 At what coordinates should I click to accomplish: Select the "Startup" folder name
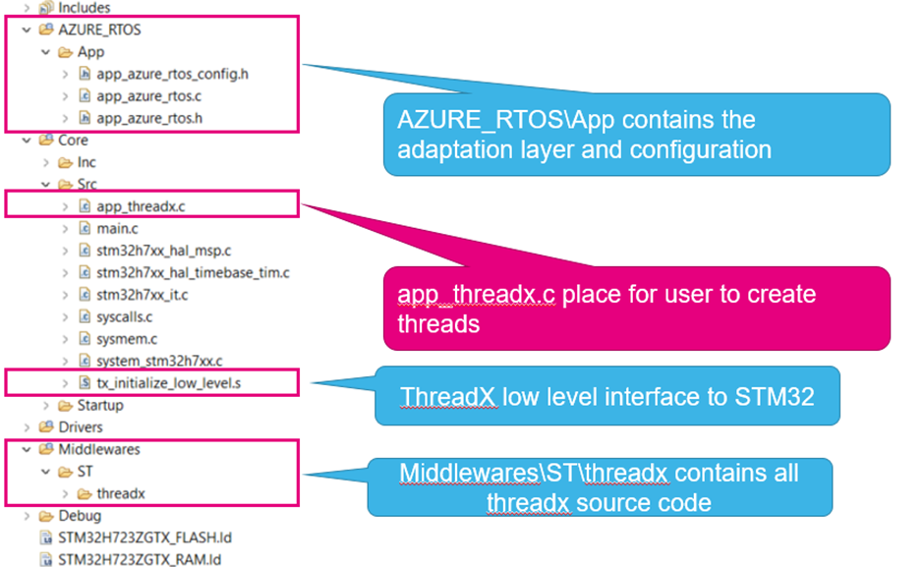click(101, 406)
